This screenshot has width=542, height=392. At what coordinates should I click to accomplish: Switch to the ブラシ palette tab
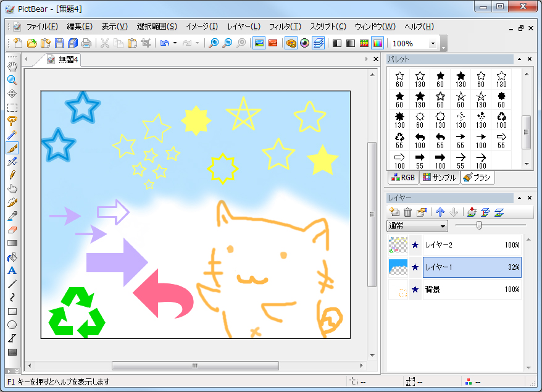[x=477, y=177]
